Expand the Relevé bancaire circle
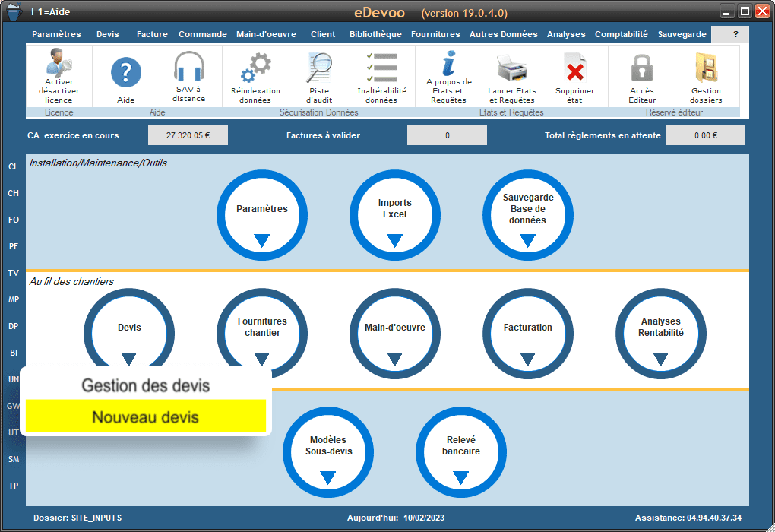 [461, 452]
